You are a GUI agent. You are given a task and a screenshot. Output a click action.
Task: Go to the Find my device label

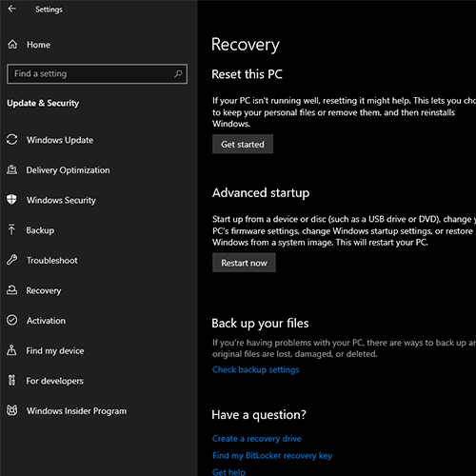click(x=55, y=350)
